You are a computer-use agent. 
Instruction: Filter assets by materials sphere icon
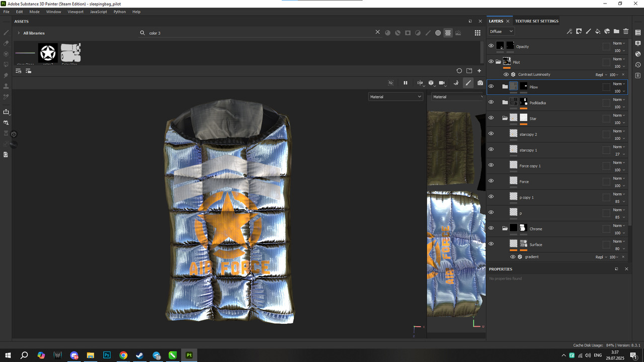coord(387,33)
